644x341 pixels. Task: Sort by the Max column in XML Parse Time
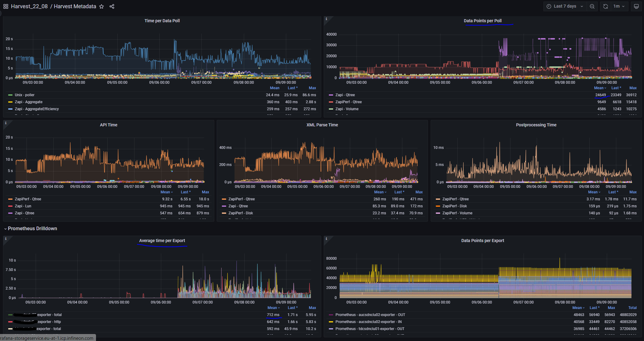tap(419, 192)
